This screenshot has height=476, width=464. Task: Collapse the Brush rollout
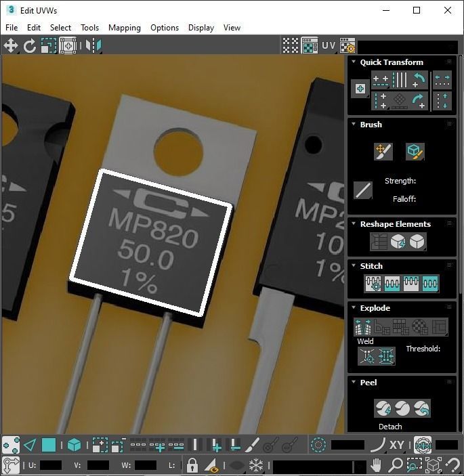[x=354, y=124]
